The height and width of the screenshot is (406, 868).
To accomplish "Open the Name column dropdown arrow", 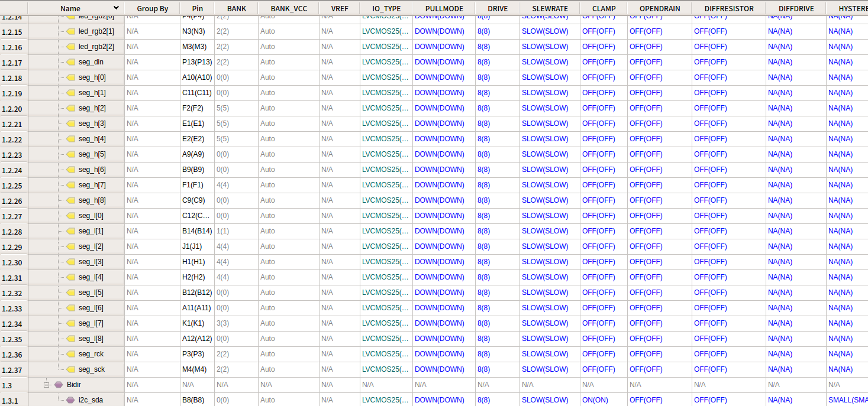I will (x=116, y=8).
